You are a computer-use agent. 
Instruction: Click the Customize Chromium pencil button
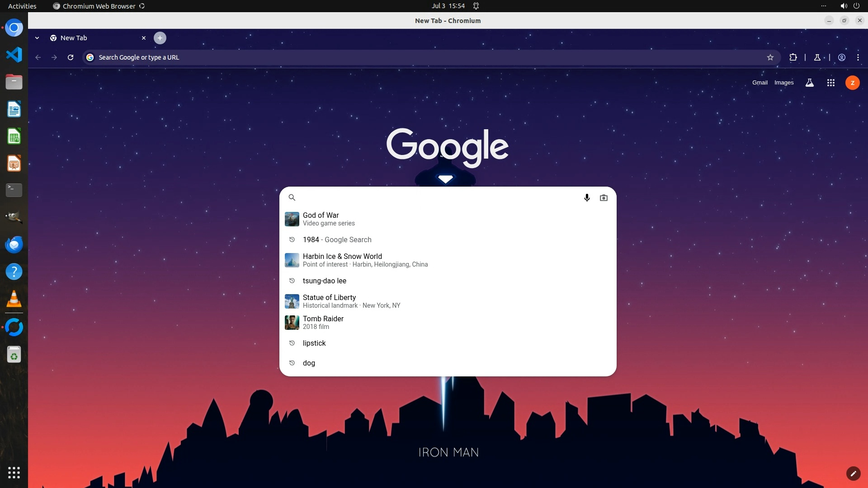[x=853, y=473]
